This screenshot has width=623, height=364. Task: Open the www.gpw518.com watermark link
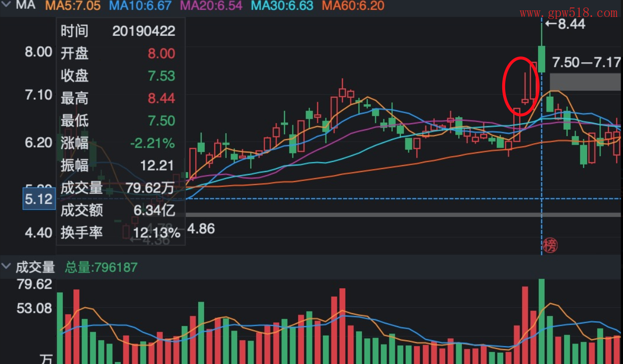(568, 13)
